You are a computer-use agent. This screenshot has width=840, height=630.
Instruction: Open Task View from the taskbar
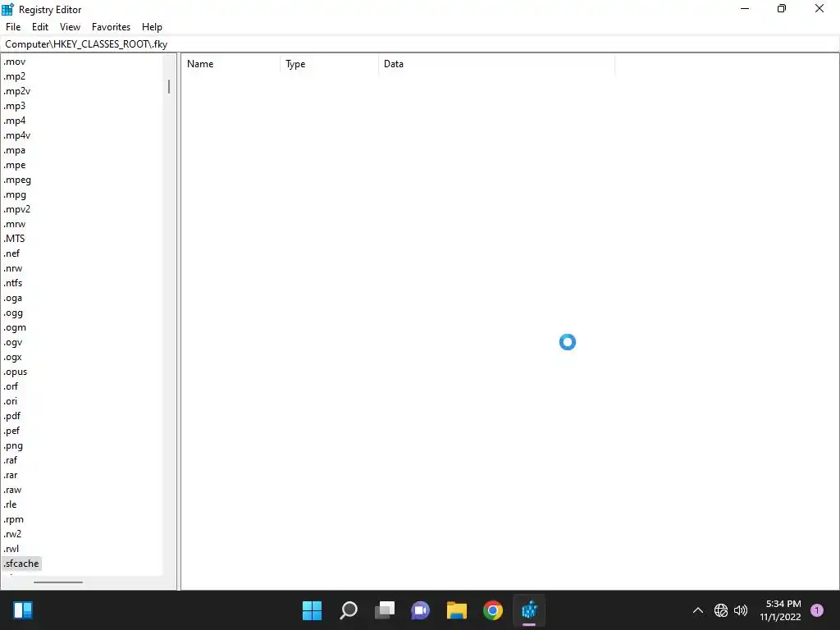coord(385,610)
